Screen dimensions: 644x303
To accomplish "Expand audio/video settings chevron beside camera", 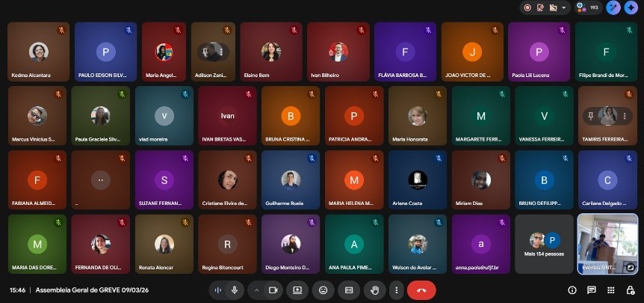I will [257, 290].
